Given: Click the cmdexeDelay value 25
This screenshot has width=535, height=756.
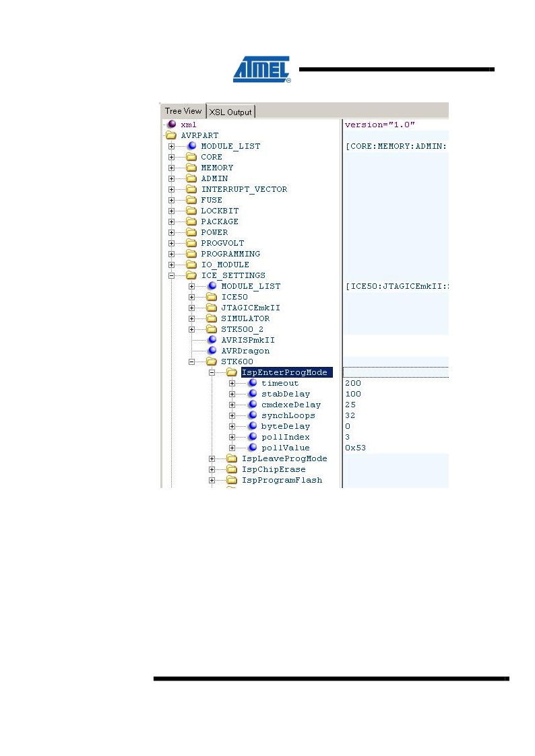Looking at the screenshot, I should [x=350, y=405].
